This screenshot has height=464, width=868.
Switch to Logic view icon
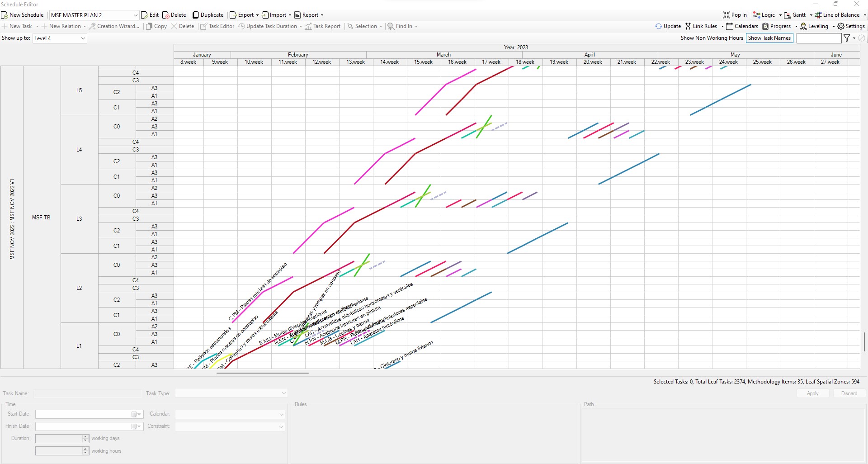(757, 15)
